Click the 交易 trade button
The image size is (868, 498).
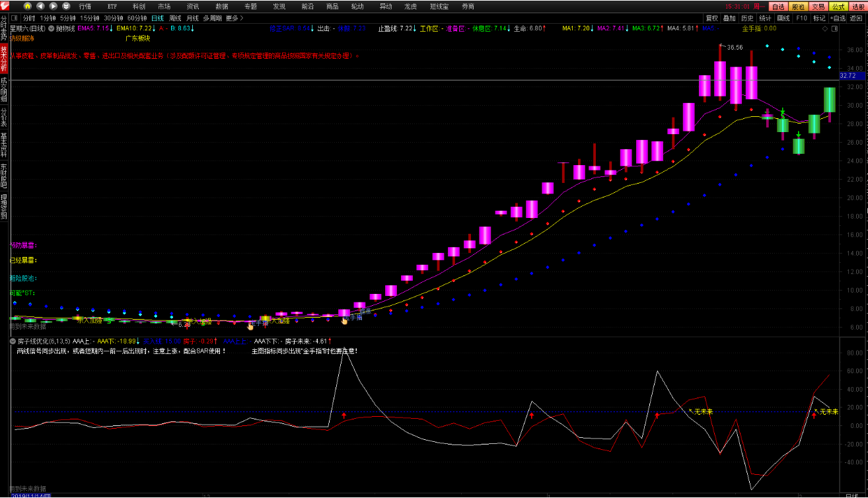click(818, 6)
